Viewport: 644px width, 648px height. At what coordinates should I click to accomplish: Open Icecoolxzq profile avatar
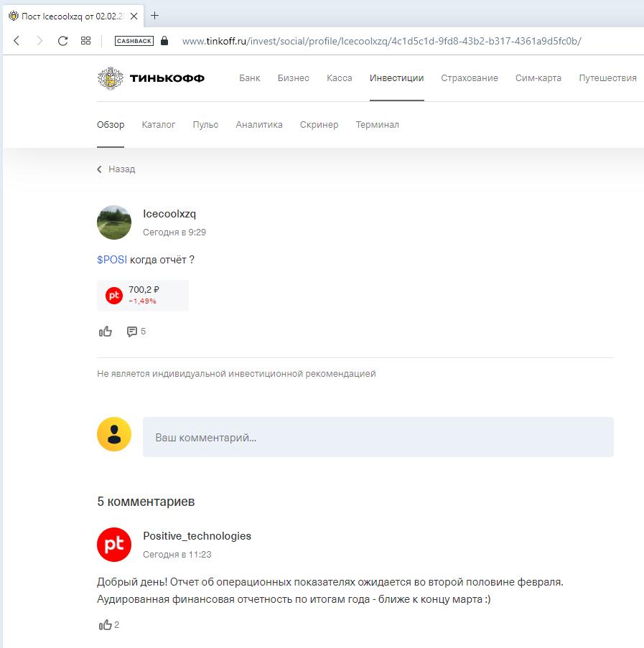point(114,222)
